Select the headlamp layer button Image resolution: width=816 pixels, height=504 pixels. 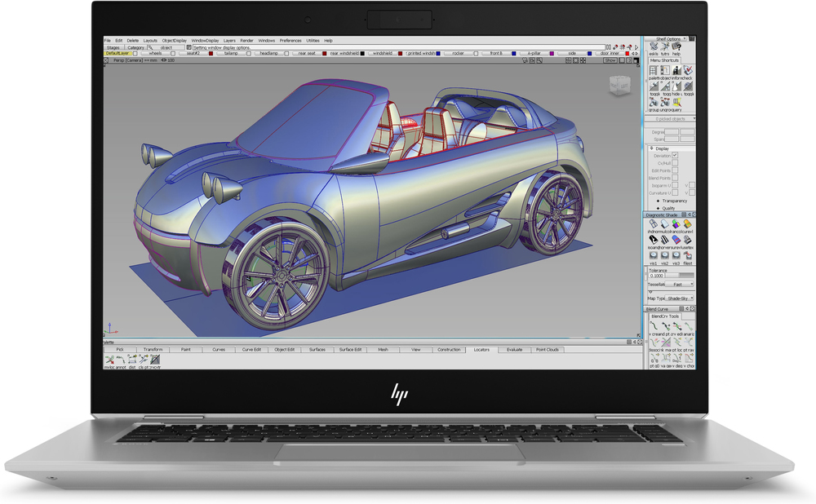click(x=269, y=54)
